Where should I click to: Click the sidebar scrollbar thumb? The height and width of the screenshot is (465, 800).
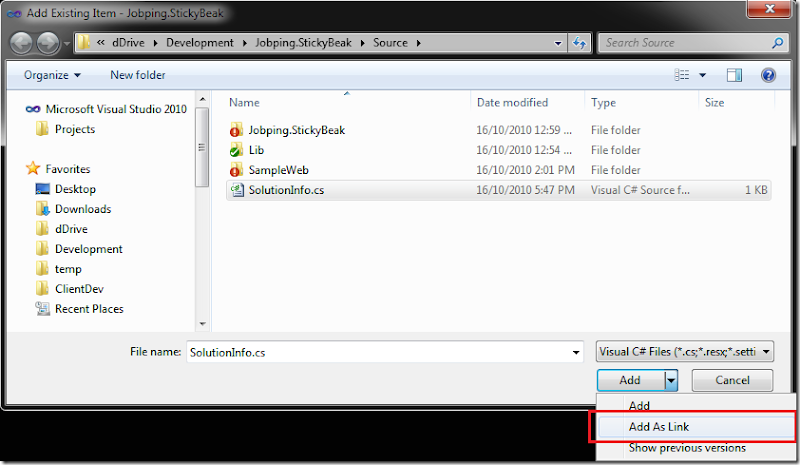click(202, 147)
